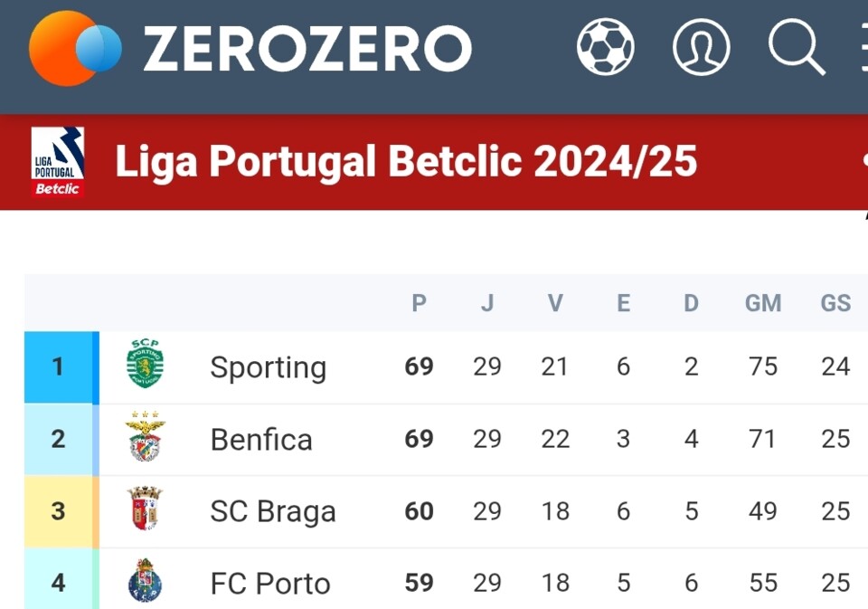Click the Liga Portugal Betclic league logo
Viewport: 868px width, 609px height.
pos(58,162)
